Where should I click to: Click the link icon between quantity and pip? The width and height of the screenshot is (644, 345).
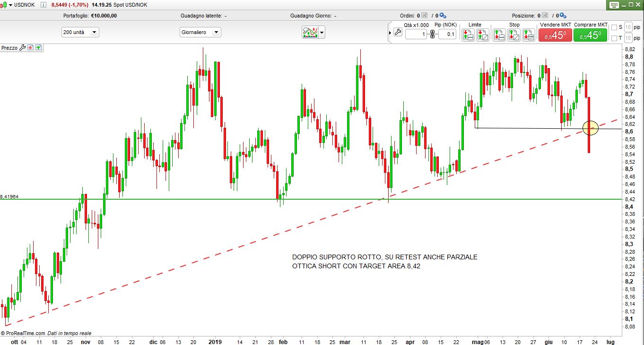coord(432,34)
